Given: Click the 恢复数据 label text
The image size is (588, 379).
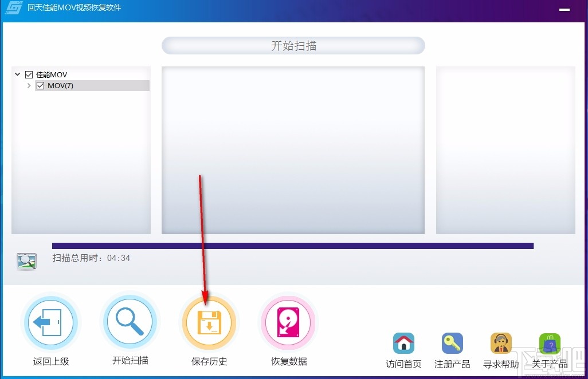Looking at the screenshot, I should tap(289, 361).
